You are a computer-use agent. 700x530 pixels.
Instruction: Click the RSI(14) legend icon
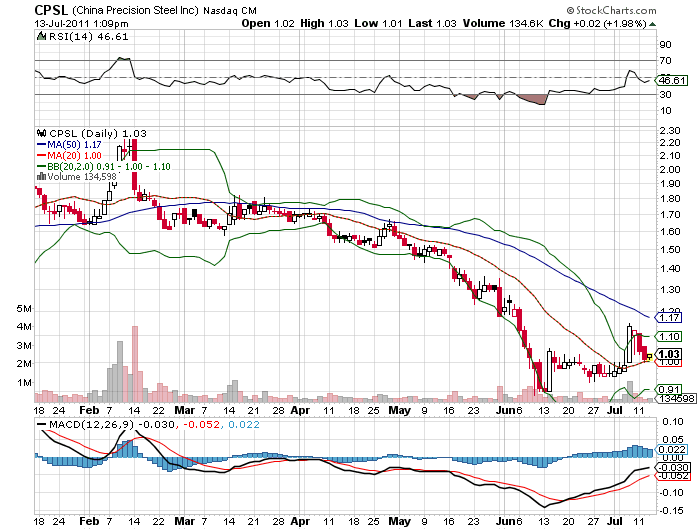coord(42,36)
